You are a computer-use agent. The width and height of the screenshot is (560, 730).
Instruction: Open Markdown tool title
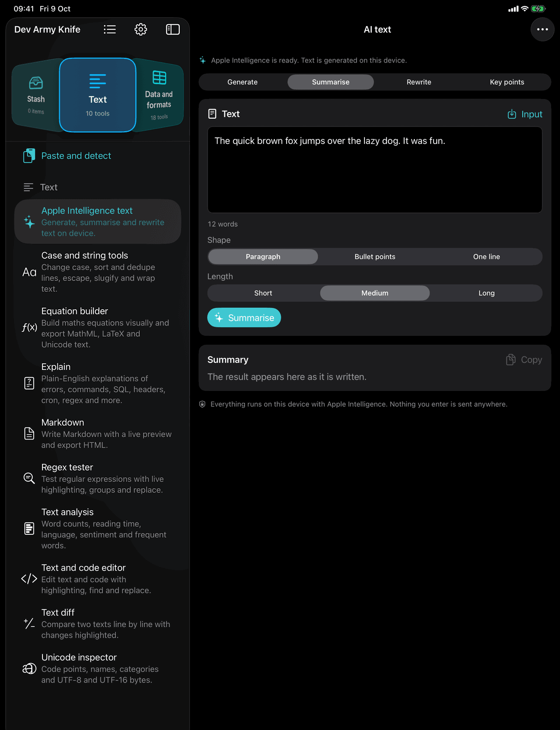pyautogui.click(x=63, y=422)
